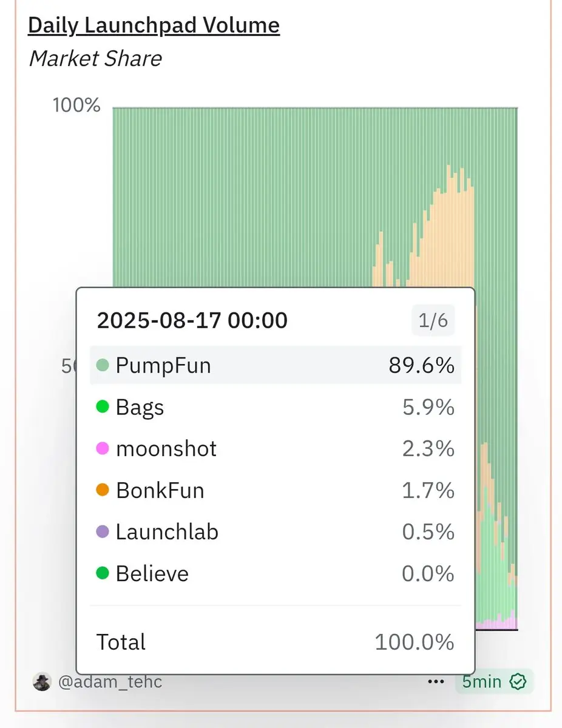
Task: Click the Believe label in tooltip
Action: (x=152, y=573)
